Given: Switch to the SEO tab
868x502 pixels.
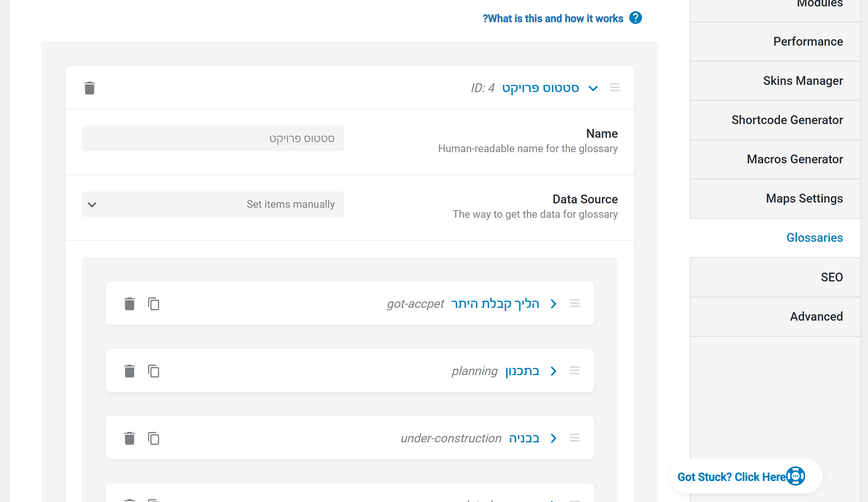Looking at the screenshot, I should coord(831,277).
